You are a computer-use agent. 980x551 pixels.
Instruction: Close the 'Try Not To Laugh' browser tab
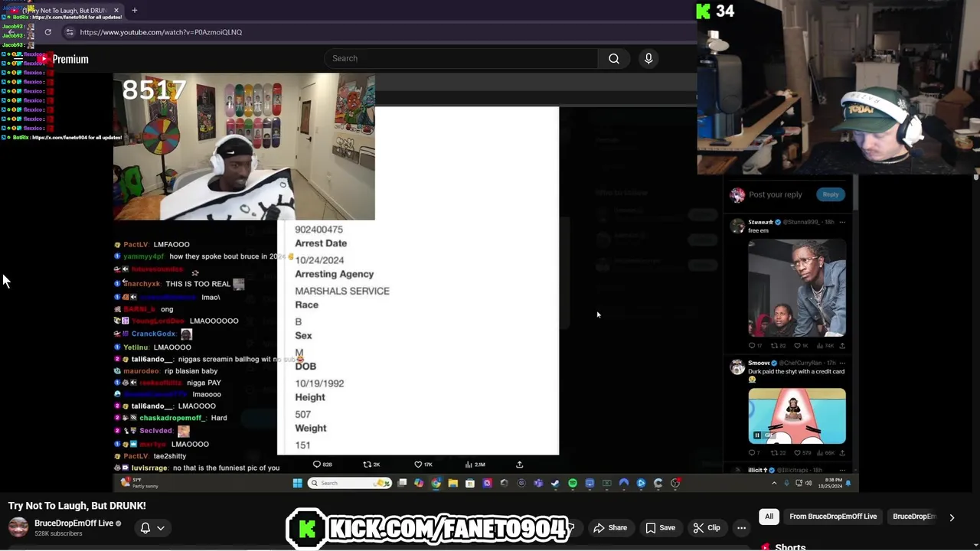(x=116, y=10)
